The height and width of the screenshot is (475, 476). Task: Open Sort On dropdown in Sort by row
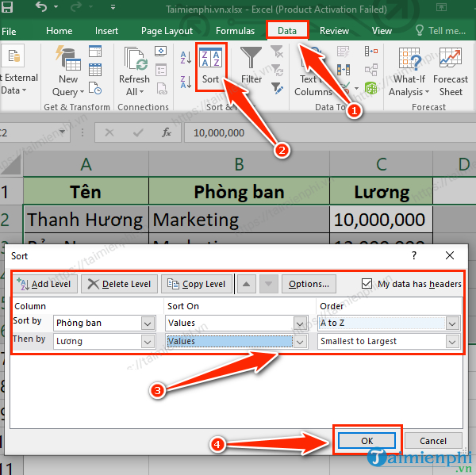pyautogui.click(x=300, y=324)
